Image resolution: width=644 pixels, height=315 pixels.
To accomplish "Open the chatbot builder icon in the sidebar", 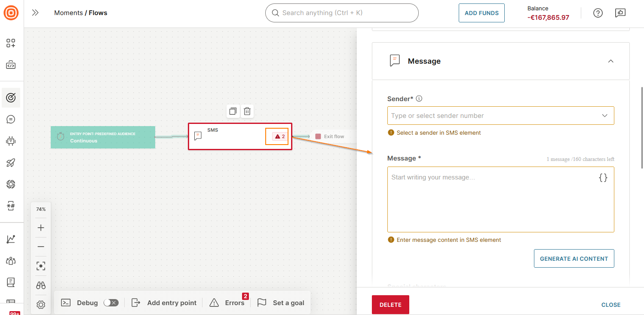I will coord(12,141).
